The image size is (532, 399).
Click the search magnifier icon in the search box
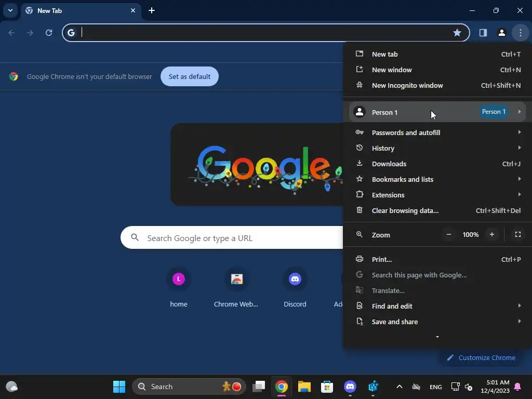135,237
